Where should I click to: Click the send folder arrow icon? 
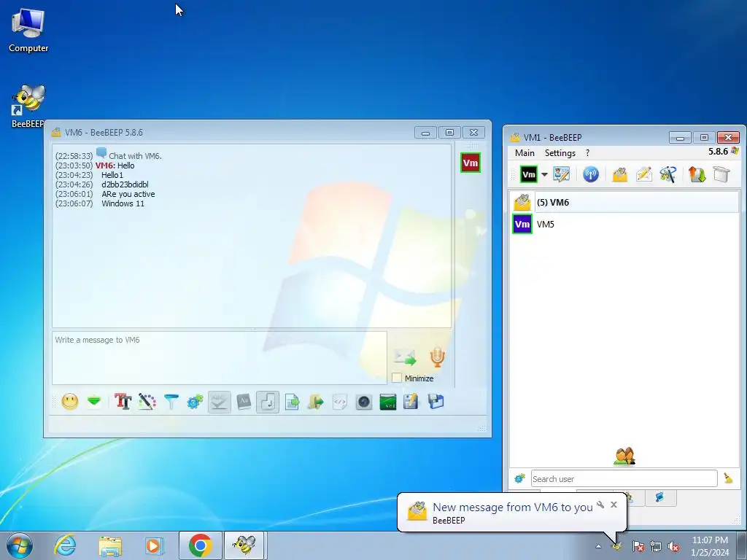[316, 402]
